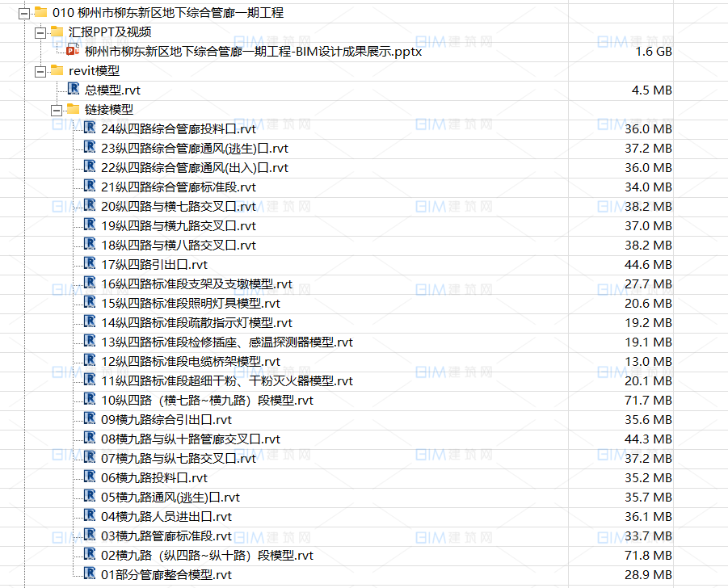
Task: Click the Revit icon beside 06横九路投料口.rvt
Action: (89, 477)
